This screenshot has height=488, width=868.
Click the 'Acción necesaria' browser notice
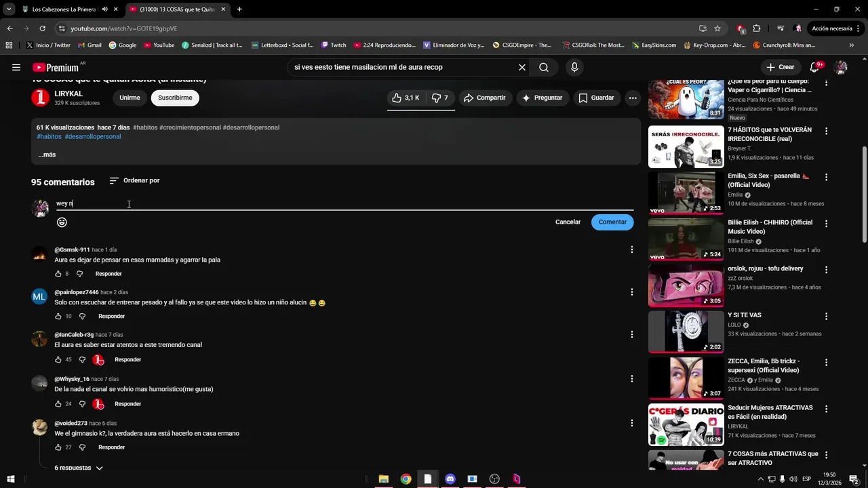click(825, 28)
